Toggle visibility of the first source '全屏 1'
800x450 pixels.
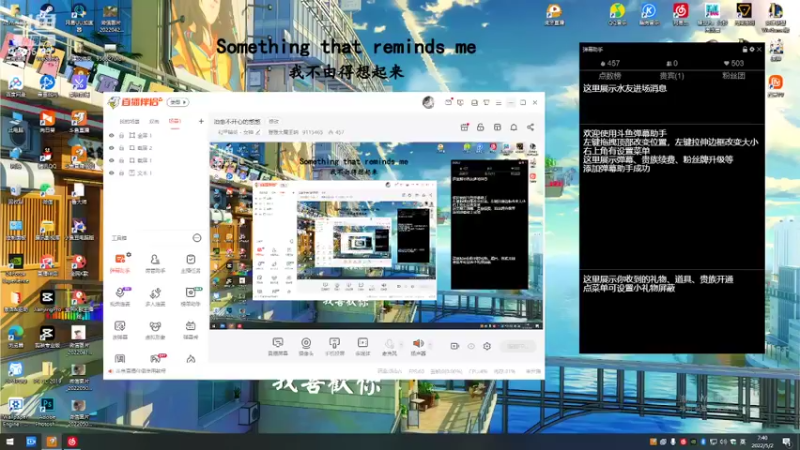pyautogui.click(x=112, y=136)
